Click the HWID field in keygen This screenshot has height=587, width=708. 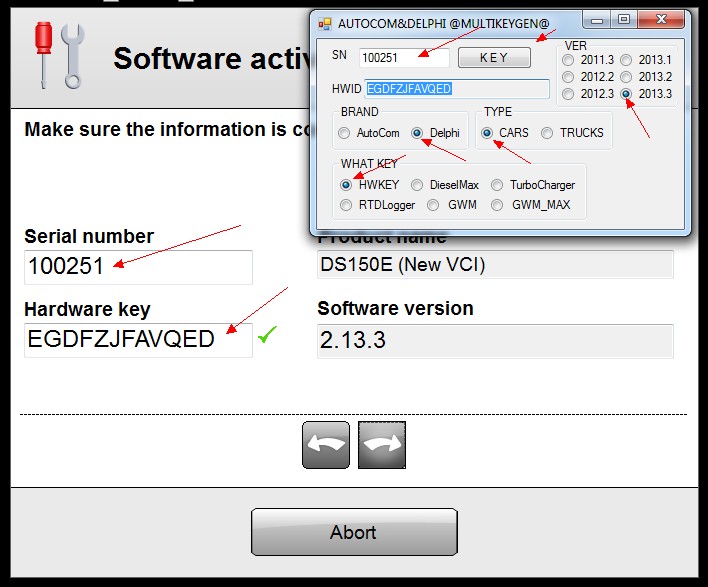click(x=456, y=89)
